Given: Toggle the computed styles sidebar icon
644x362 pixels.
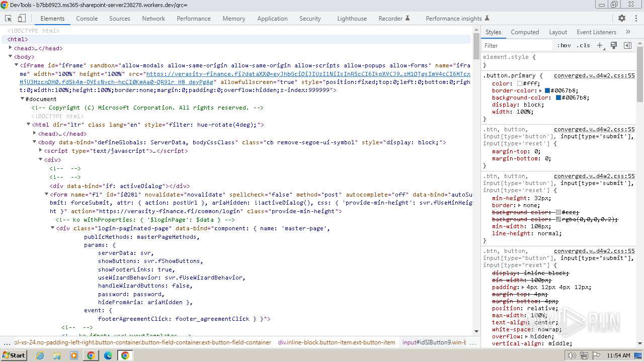Looking at the screenshot, I should 627,45.
